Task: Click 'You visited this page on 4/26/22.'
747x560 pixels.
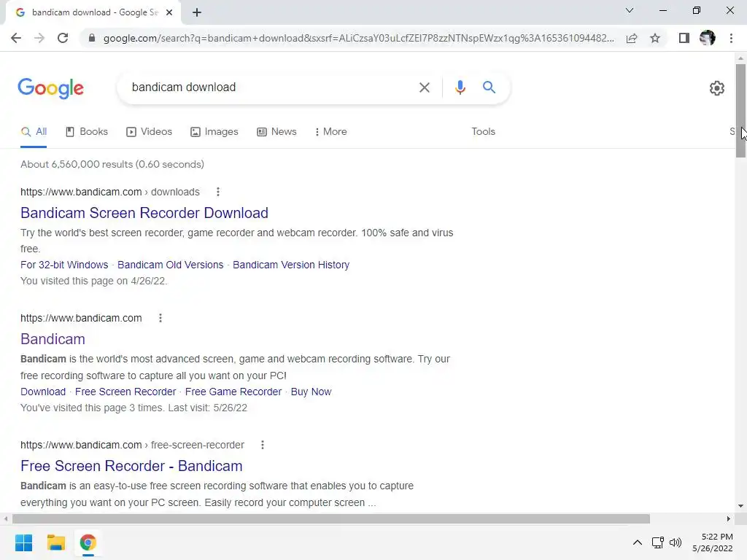Action: [94, 281]
